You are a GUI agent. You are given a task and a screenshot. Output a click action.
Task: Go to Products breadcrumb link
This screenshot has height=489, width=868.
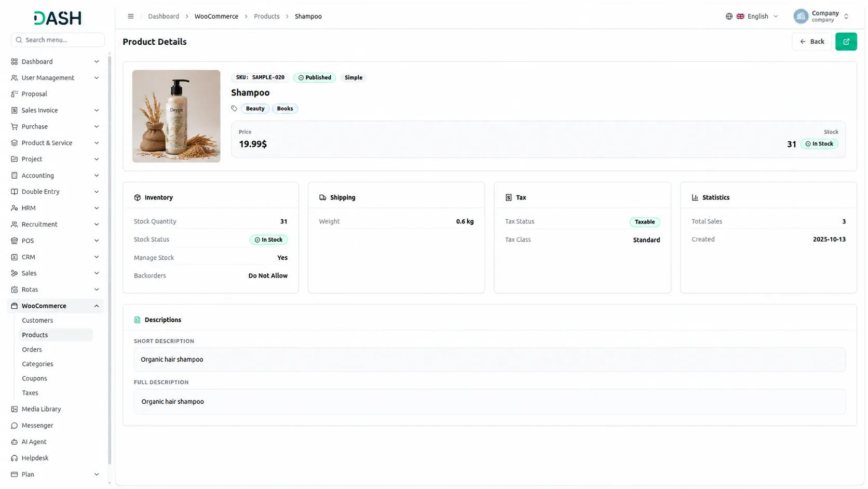point(267,16)
